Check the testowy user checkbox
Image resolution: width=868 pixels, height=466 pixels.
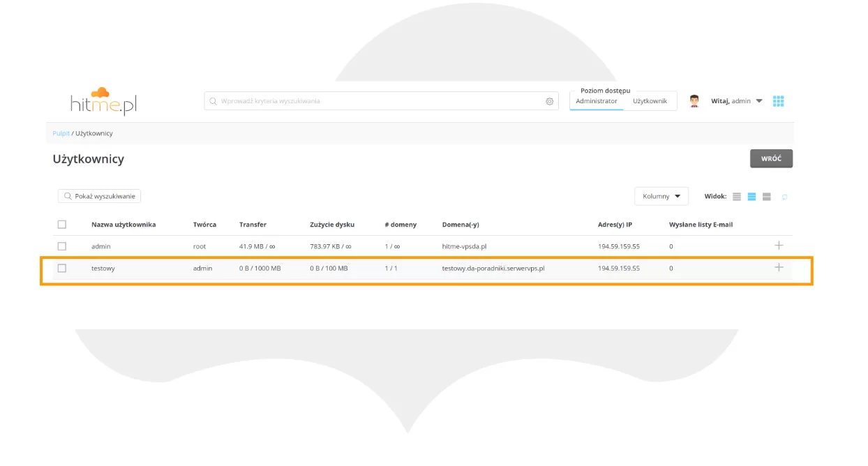tap(62, 268)
